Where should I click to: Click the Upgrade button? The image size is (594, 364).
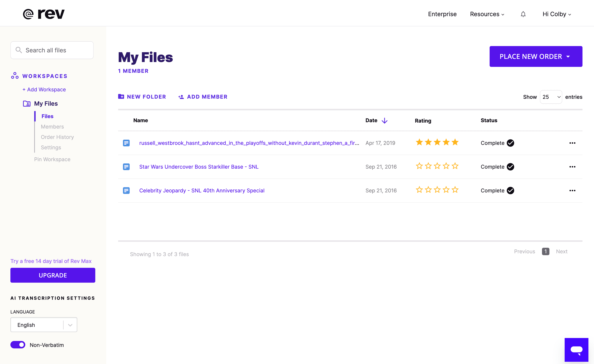[53, 275]
